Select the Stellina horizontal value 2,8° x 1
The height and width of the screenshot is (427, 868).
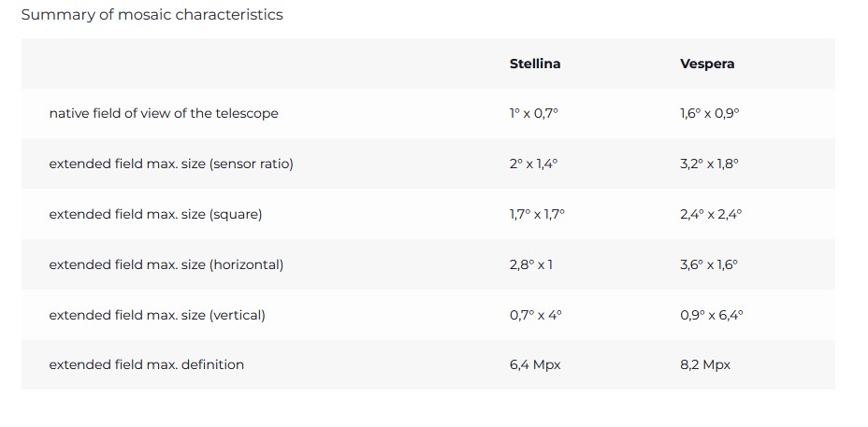[531, 264]
